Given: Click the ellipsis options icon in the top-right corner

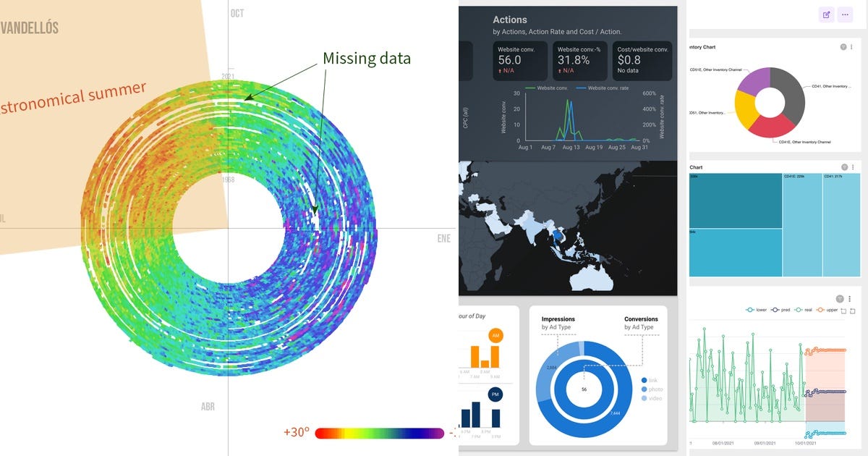Looking at the screenshot, I should [846, 14].
